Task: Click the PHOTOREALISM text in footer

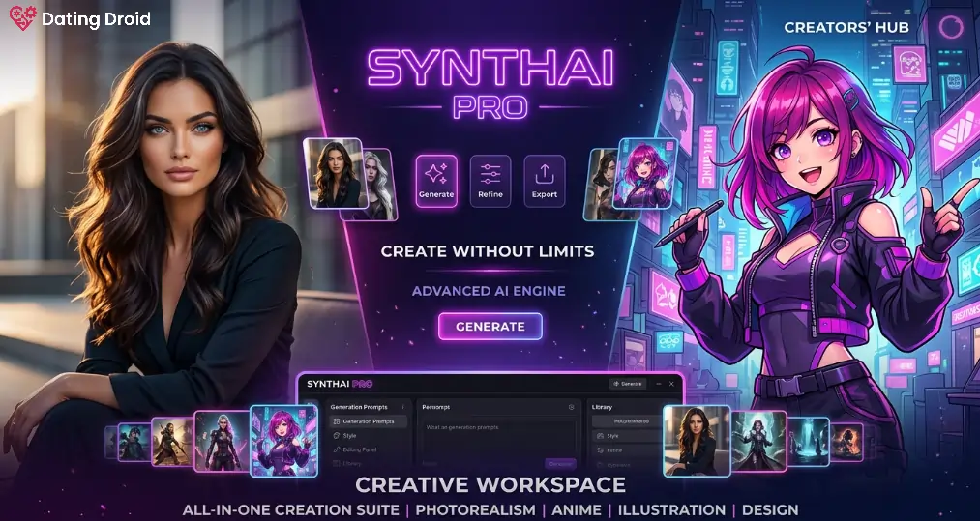Action: click(475, 509)
